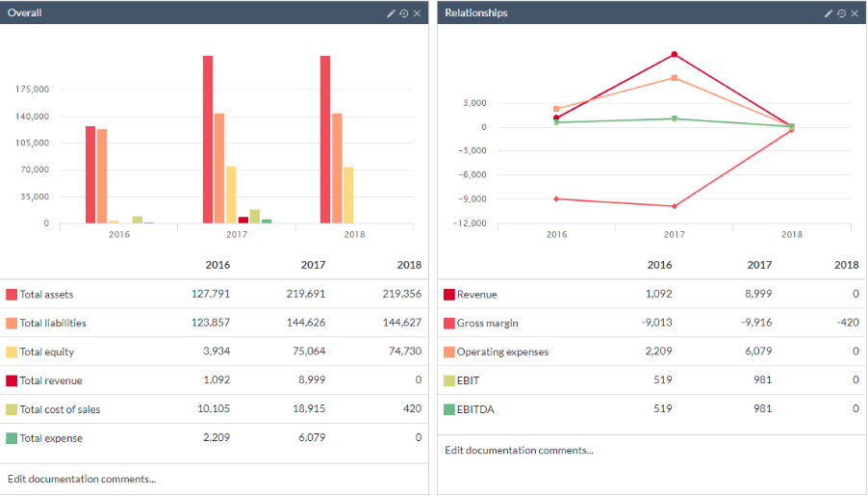Close the Relationships panel
The image size is (868, 496).
855,13
